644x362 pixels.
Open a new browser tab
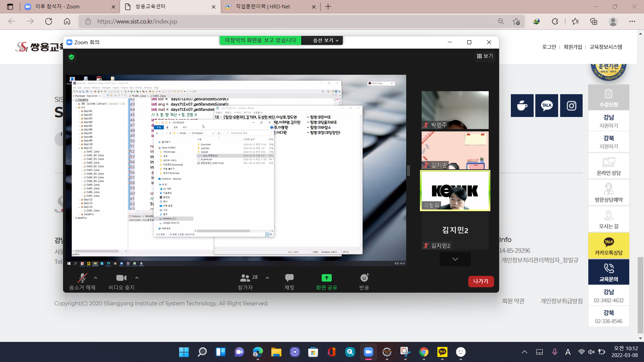328,7
